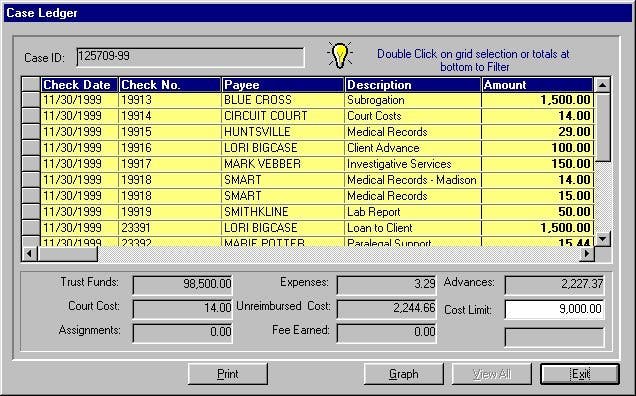Click the 50.00 amount cell
Screen dimensions: 636x396
(x=537, y=212)
